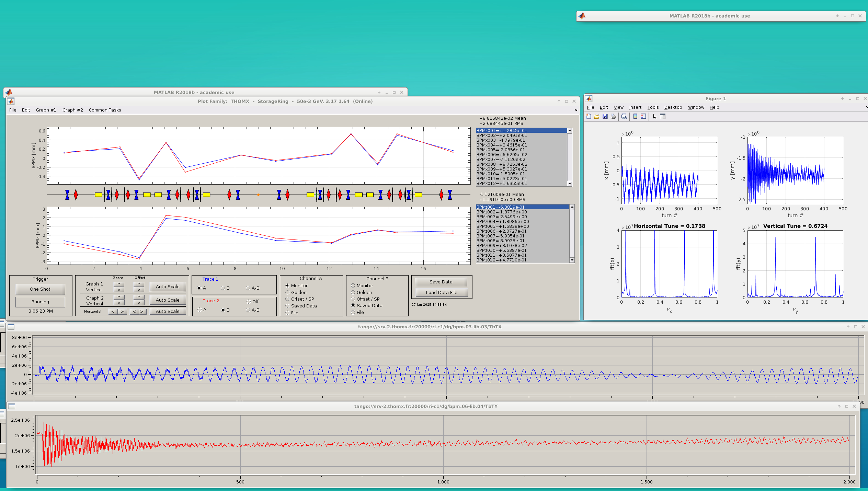The image size is (868, 491).
Task: Turn Trace 2 Off radio button
Action: coord(249,302)
